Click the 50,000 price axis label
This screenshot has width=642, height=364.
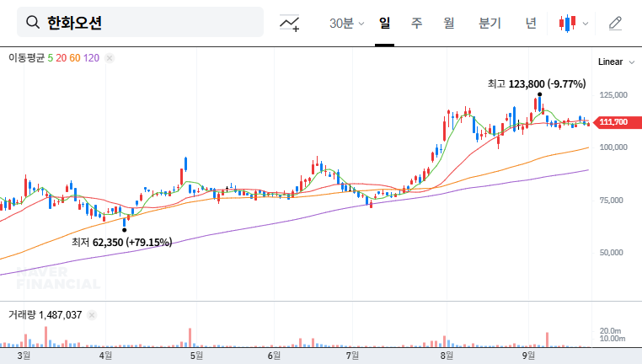(612, 253)
